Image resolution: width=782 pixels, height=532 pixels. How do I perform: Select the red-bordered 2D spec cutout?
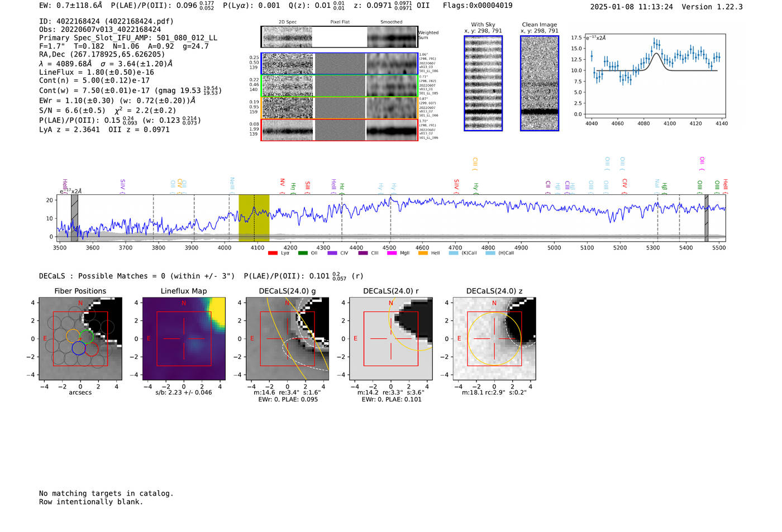288,130
